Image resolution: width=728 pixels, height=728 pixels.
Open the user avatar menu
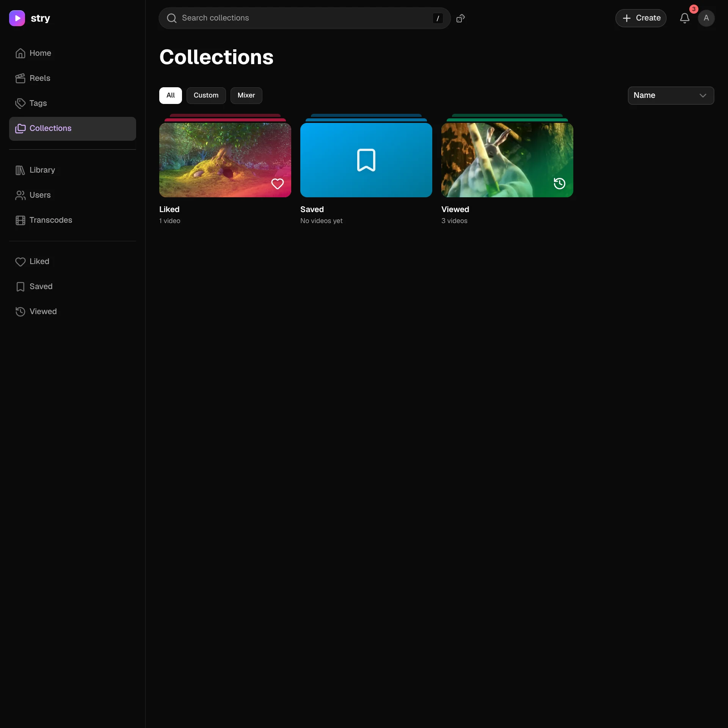tap(706, 18)
